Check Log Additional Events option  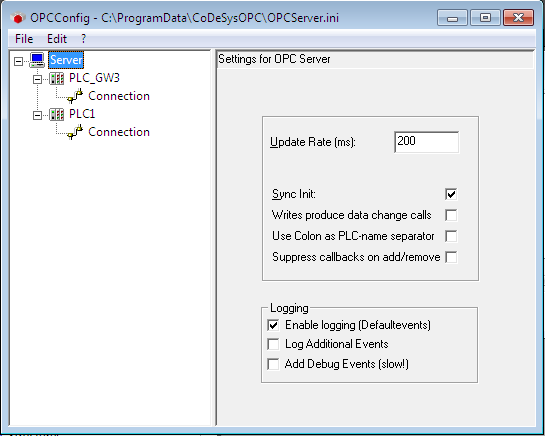click(x=273, y=344)
